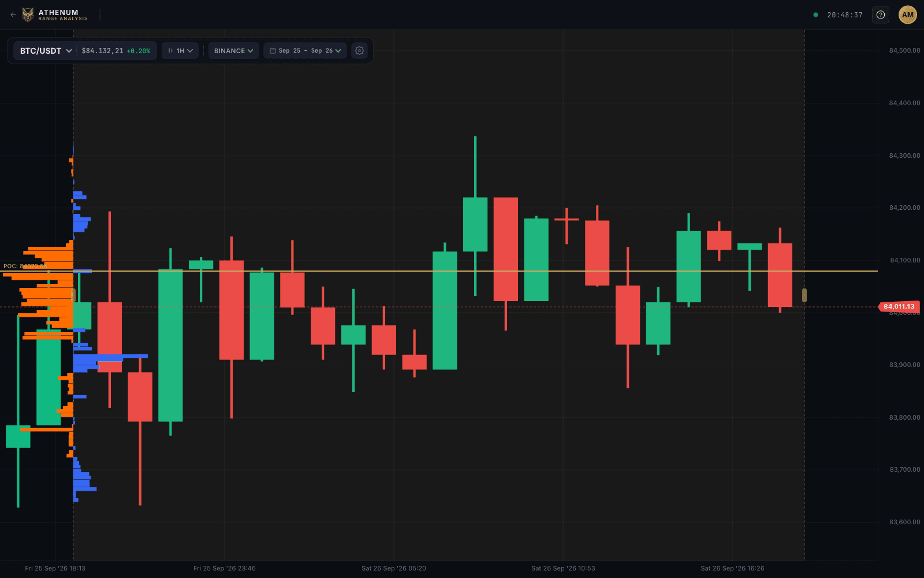Viewport: 924px width, 578px height.
Task: Click the Sat 26 Sep '26 10:53 time label
Action: click(x=563, y=568)
